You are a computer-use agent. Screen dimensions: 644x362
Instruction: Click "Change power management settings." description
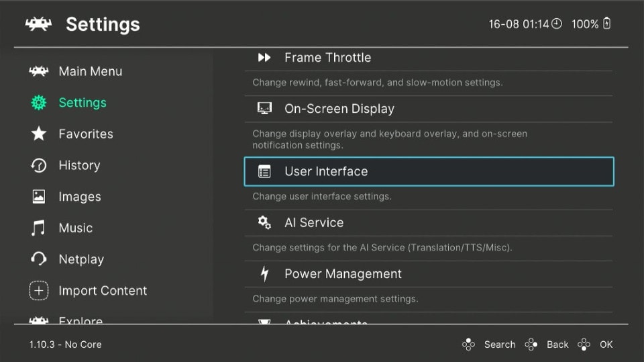(x=335, y=299)
